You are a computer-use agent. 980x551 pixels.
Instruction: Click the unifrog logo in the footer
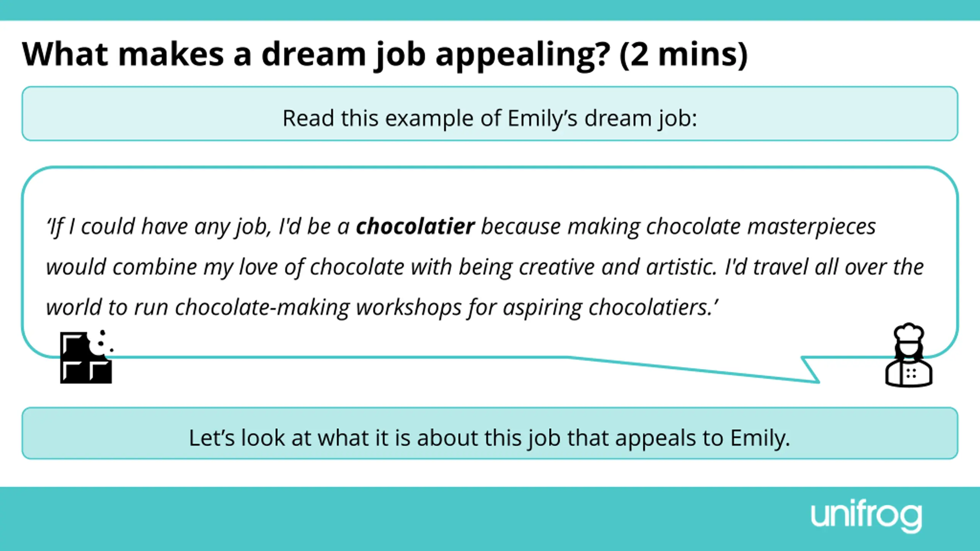click(866, 516)
